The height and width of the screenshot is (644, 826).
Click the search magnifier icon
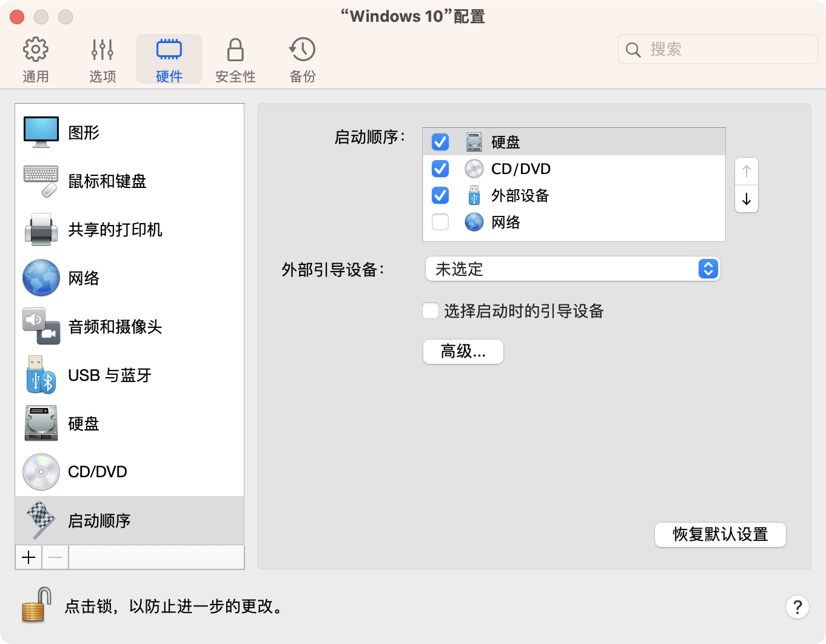[x=633, y=50]
